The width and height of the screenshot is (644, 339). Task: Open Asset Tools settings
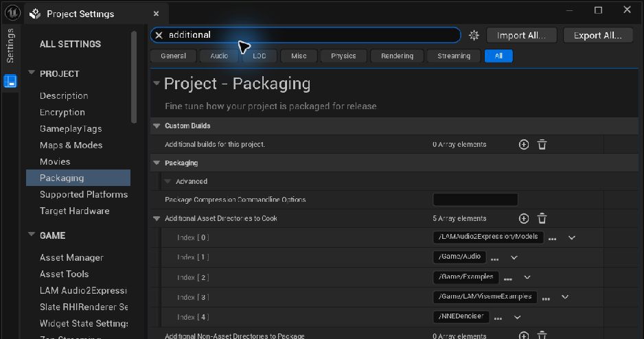pos(64,274)
